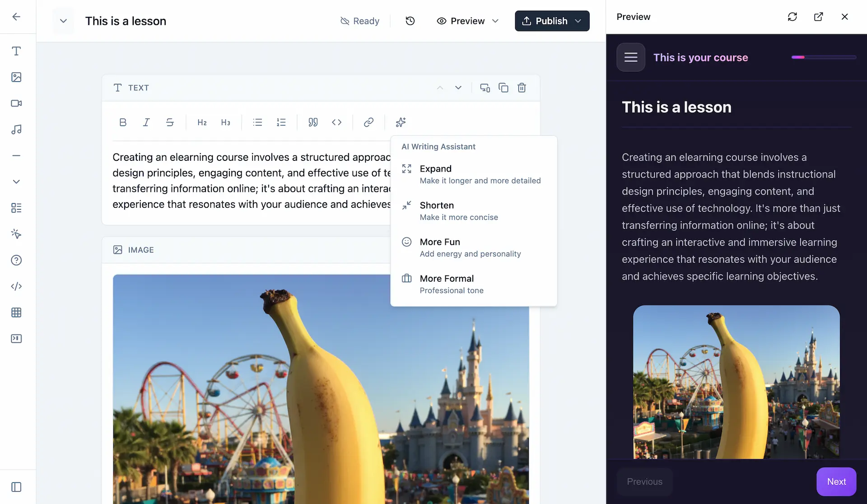Toggle bold formatting
867x504 pixels.
point(123,122)
